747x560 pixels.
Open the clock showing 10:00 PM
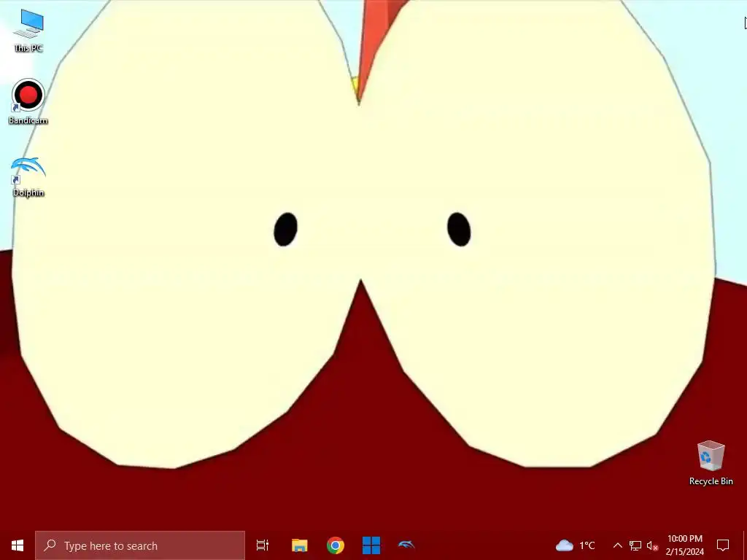coord(684,545)
